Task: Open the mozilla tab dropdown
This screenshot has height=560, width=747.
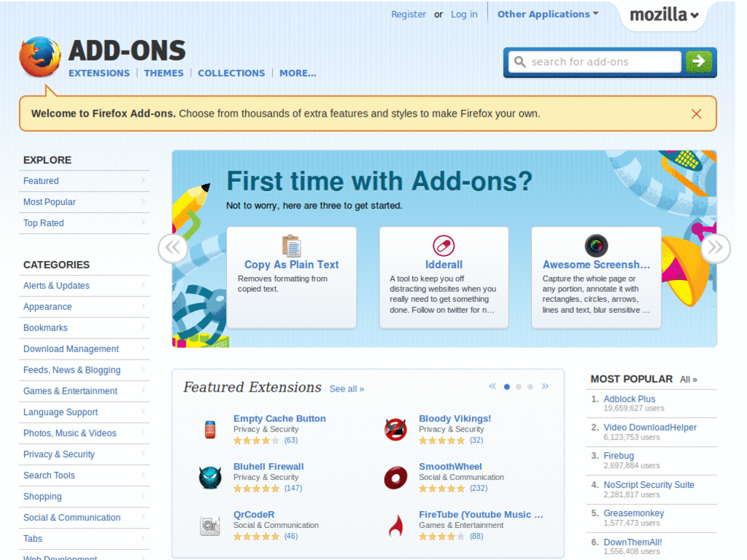Action: pos(664,15)
